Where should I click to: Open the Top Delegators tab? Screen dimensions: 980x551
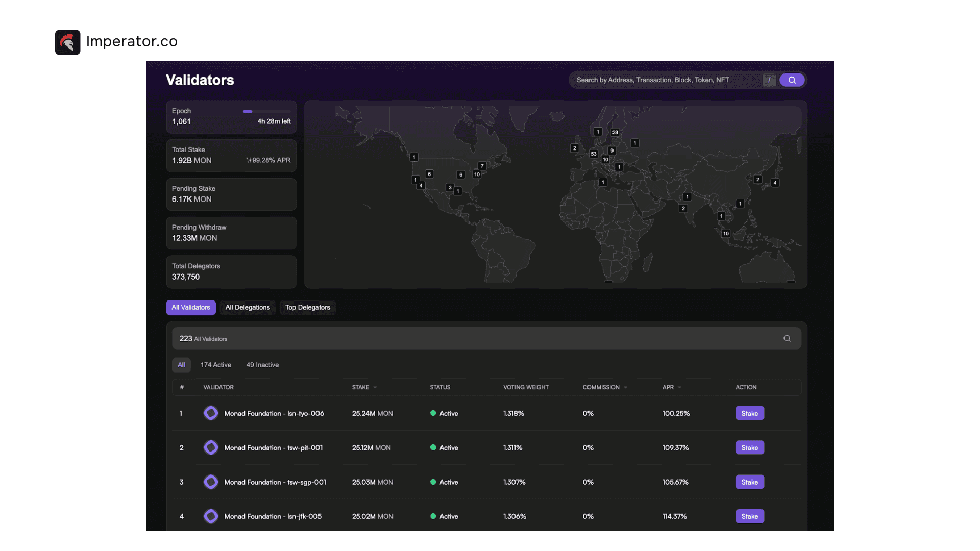pos(308,308)
